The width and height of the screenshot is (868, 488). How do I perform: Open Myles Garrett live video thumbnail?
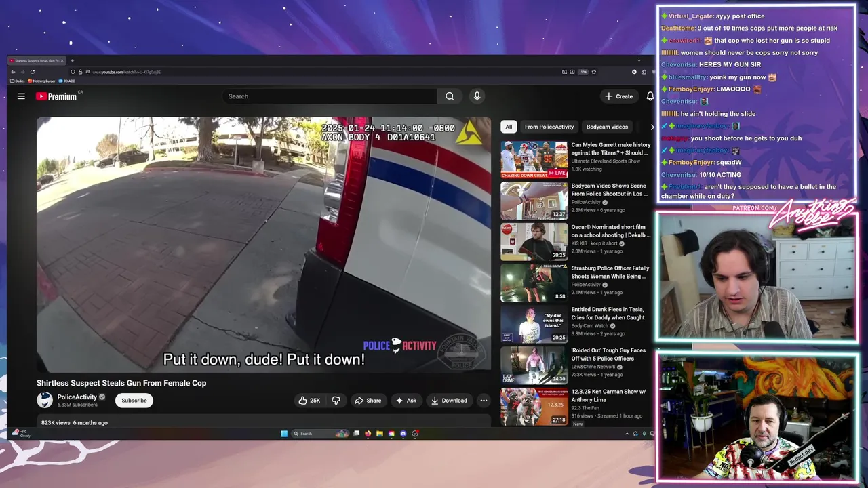(x=534, y=159)
